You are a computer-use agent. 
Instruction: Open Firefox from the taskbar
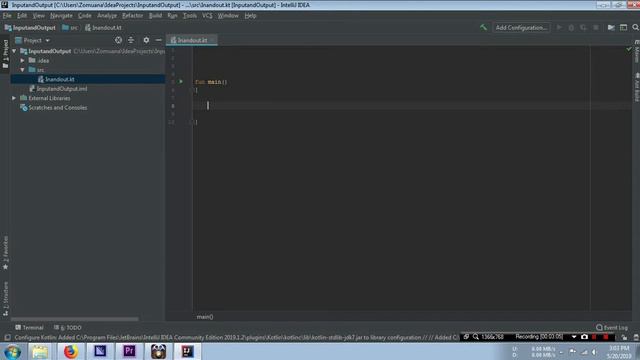(70, 351)
